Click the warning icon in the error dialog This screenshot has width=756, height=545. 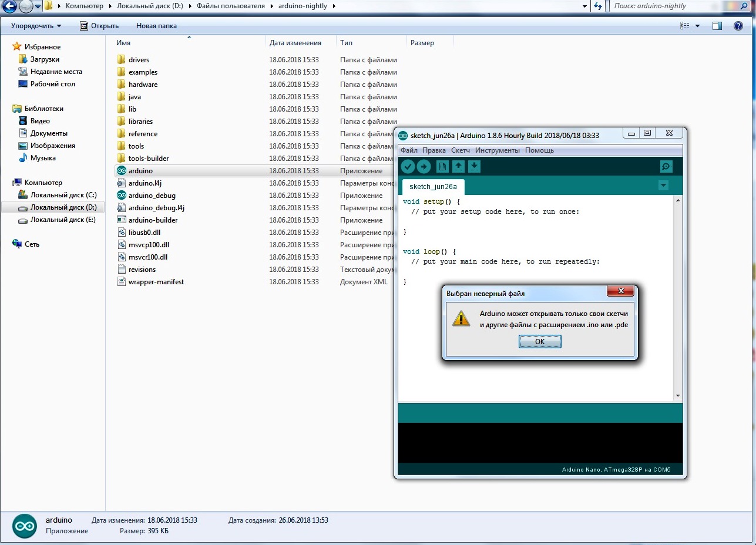point(461,319)
